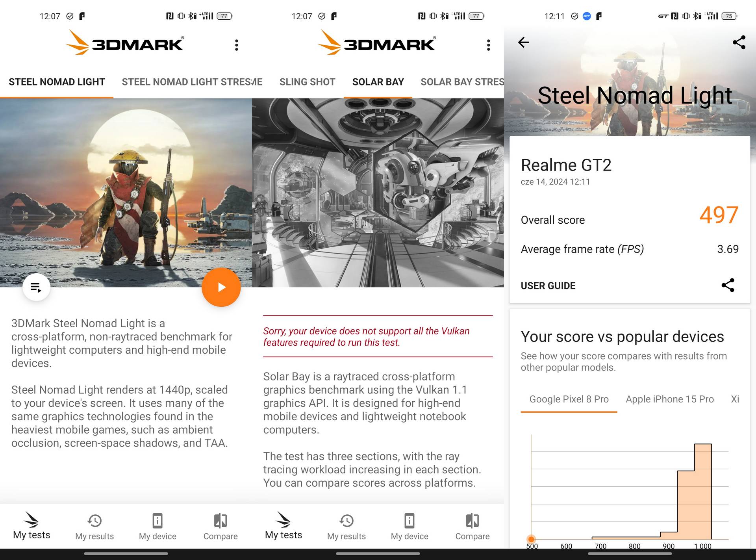Open the three-dot menu in Solar Bay screen
The width and height of the screenshot is (756, 560).
tap(488, 45)
